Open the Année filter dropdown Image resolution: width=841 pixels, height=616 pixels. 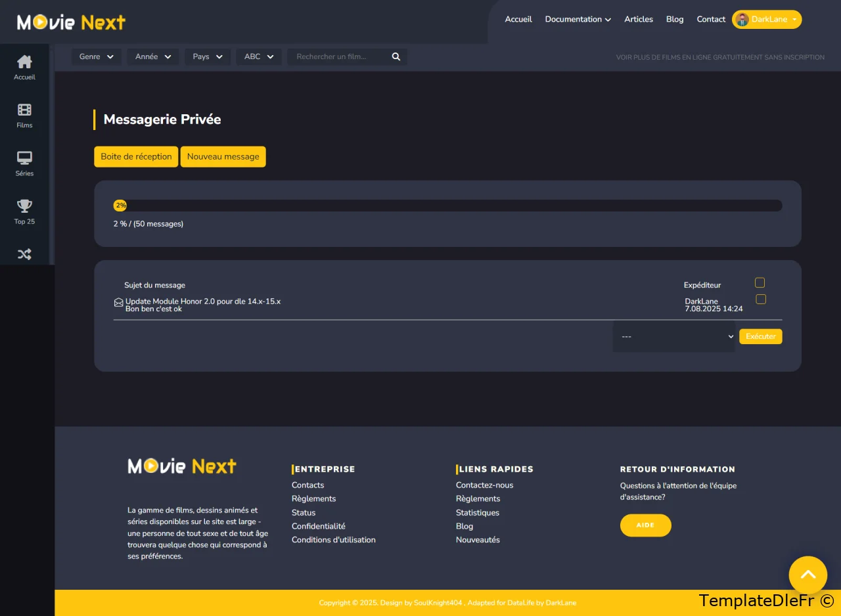pyautogui.click(x=153, y=57)
